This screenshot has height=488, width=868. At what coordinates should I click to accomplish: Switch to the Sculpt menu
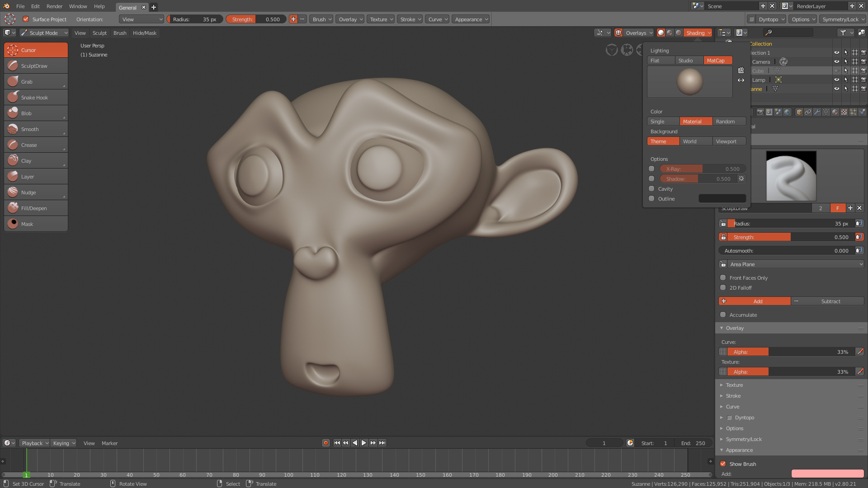coord(99,33)
